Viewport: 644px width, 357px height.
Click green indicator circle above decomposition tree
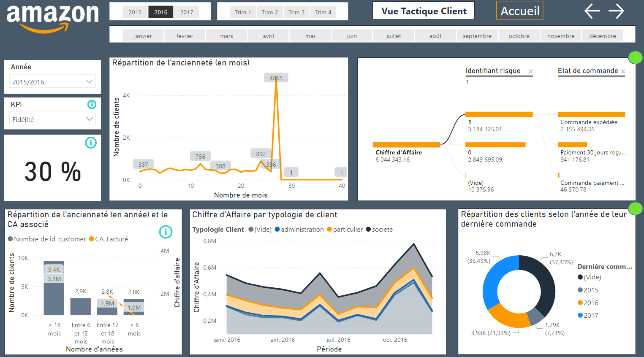tap(636, 57)
